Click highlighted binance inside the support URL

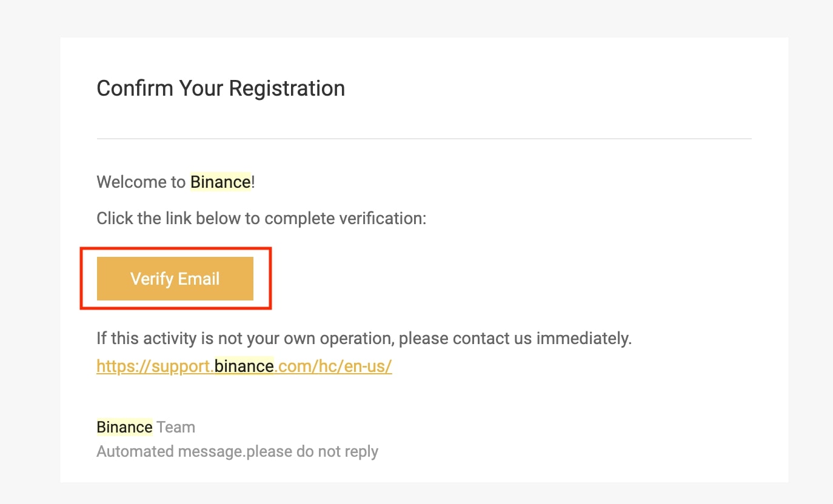click(x=244, y=366)
